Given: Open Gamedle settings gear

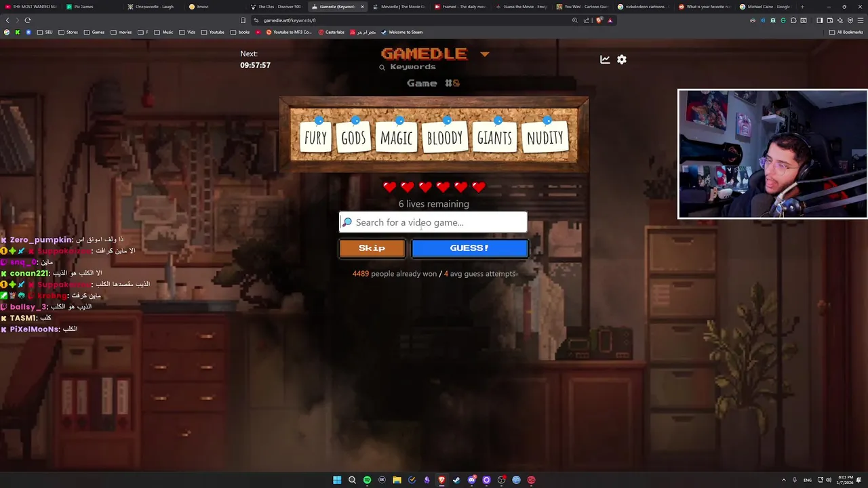Looking at the screenshot, I should 622,60.
